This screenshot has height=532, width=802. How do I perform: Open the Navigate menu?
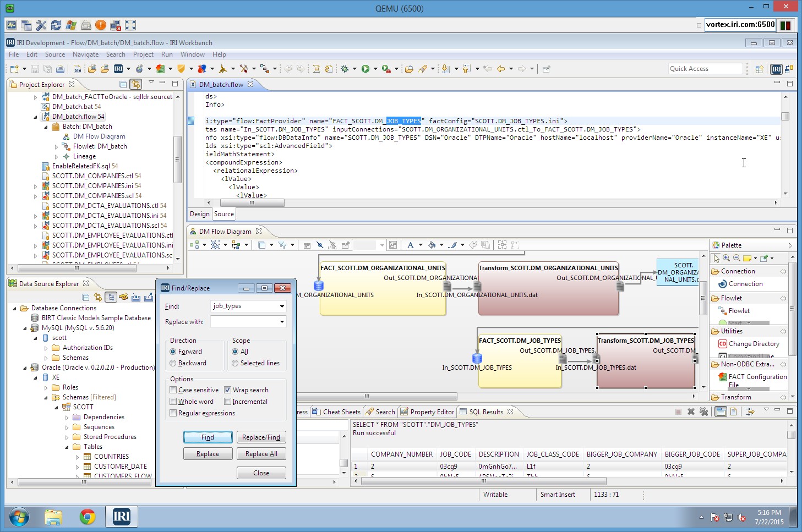click(85, 54)
